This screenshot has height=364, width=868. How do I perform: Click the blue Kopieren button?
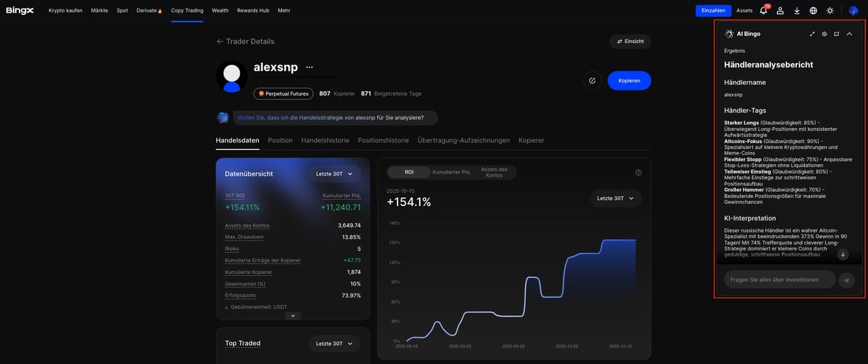[x=629, y=81]
